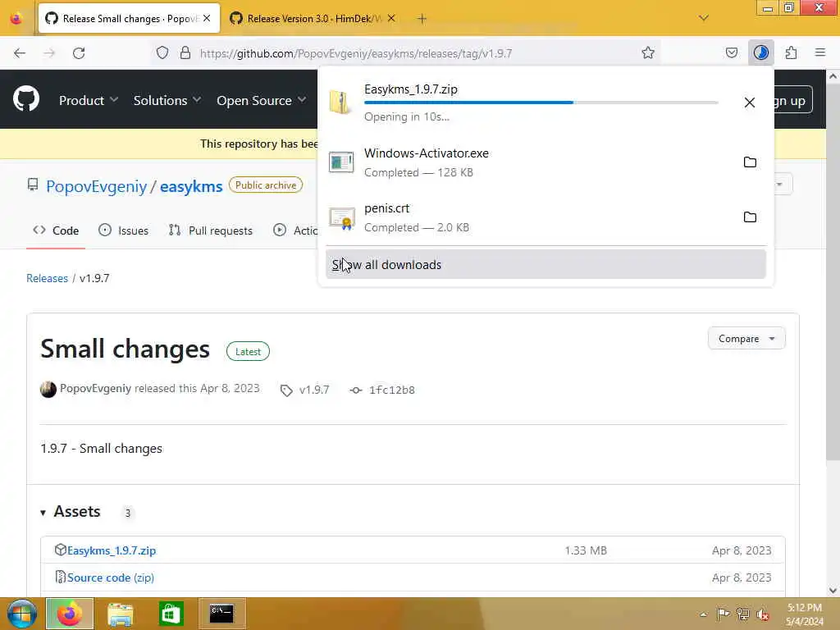Go to the Releases breadcrumb link
This screenshot has height=630, width=840.
pyautogui.click(x=47, y=278)
